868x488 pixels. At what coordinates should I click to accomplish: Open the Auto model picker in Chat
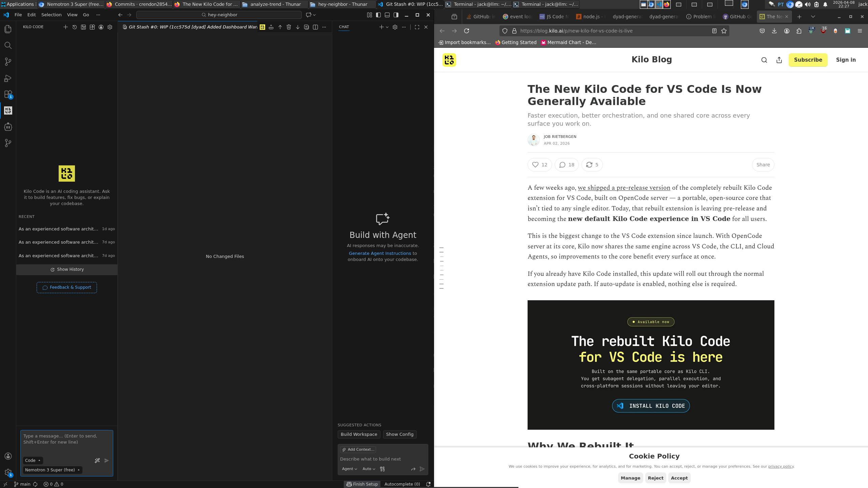coord(369,469)
